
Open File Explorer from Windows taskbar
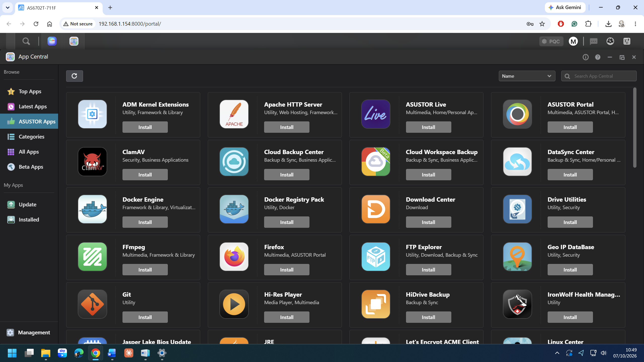click(x=46, y=353)
